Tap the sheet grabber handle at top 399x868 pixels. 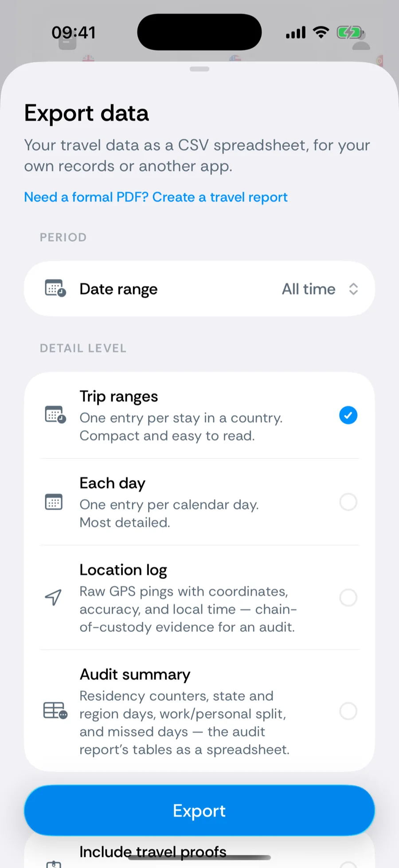[199, 69]
